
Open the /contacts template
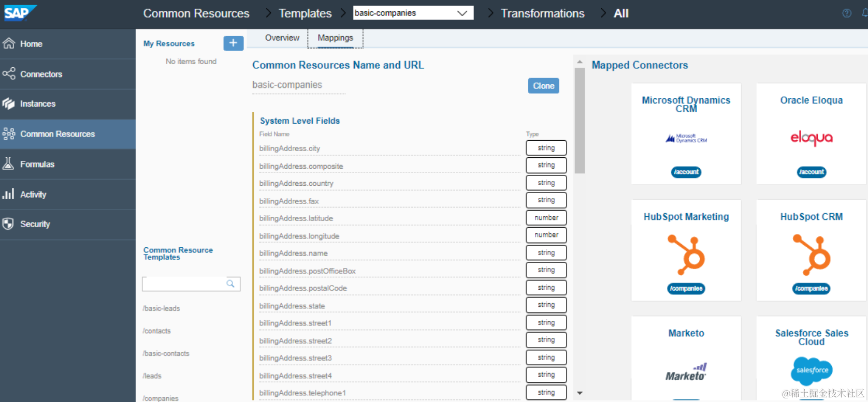click(156, 331)
